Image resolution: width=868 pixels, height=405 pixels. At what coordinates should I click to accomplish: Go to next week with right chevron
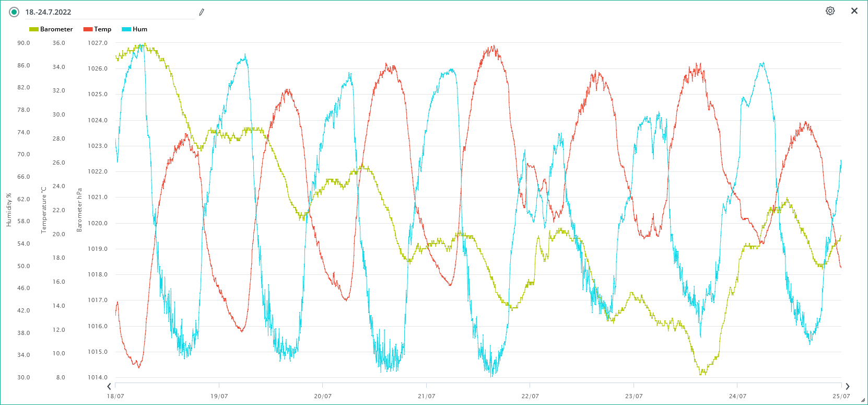[848, 387]
